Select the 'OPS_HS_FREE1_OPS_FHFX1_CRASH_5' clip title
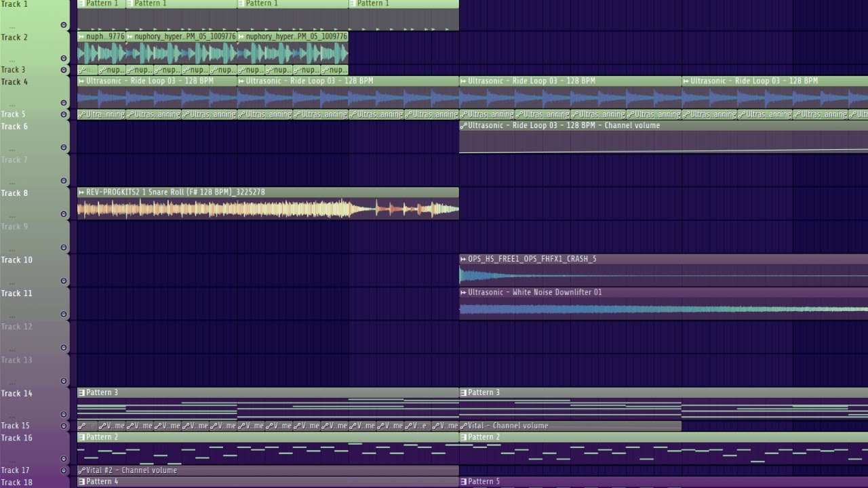 tap(532, 259)
